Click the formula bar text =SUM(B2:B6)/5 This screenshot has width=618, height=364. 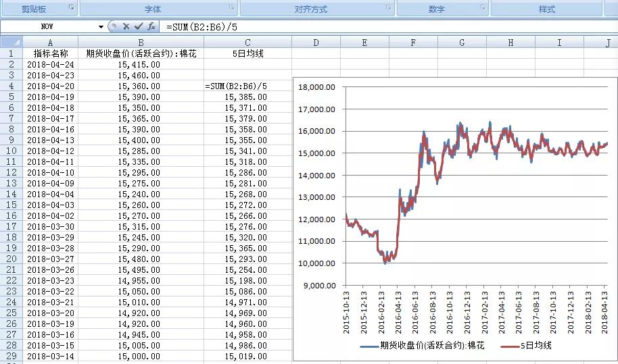tap(201, 27)
